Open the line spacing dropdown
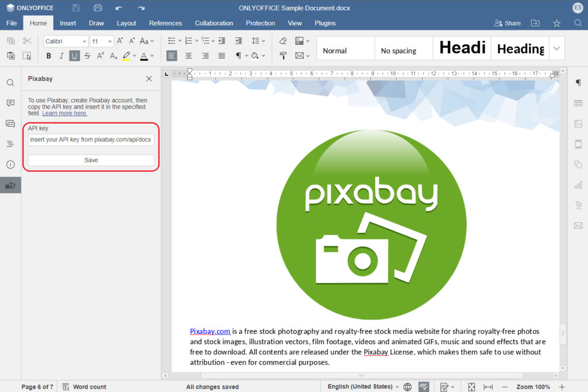 click(258, 41)
